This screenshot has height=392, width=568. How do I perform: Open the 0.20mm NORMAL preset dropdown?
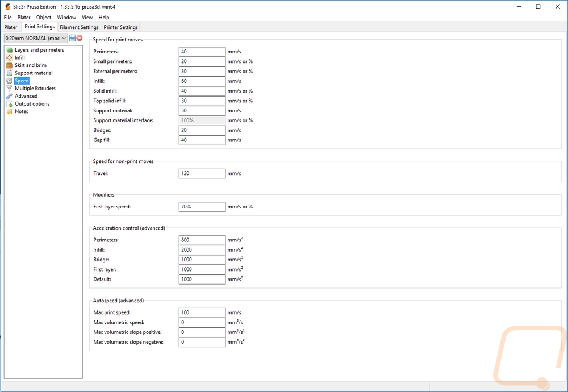pyautogui.click(x=35, y=38)
